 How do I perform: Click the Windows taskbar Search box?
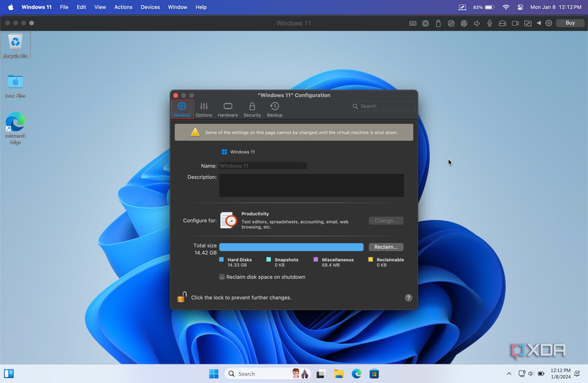[267, 374]
